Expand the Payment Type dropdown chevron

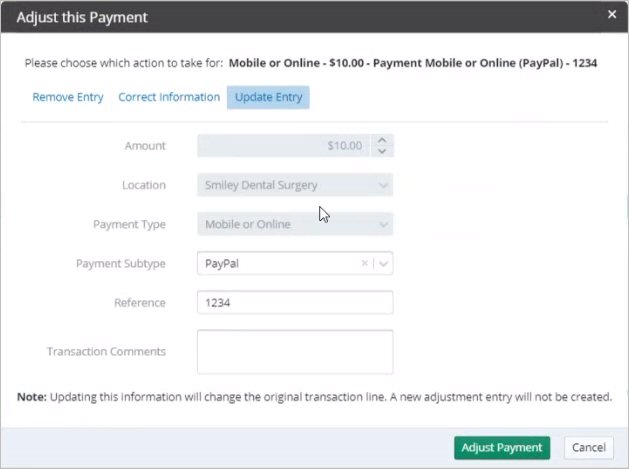tap(383, 225)
